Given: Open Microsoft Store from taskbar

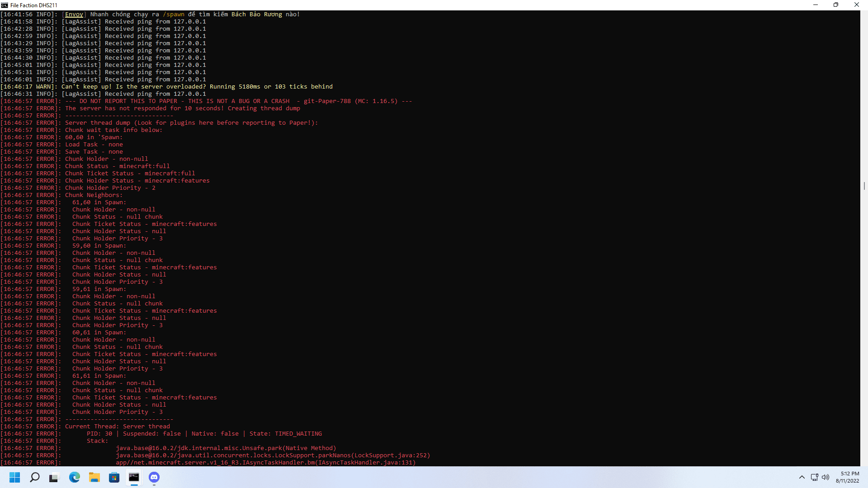Looking at the screenshot, I should [x=114, y=477].
